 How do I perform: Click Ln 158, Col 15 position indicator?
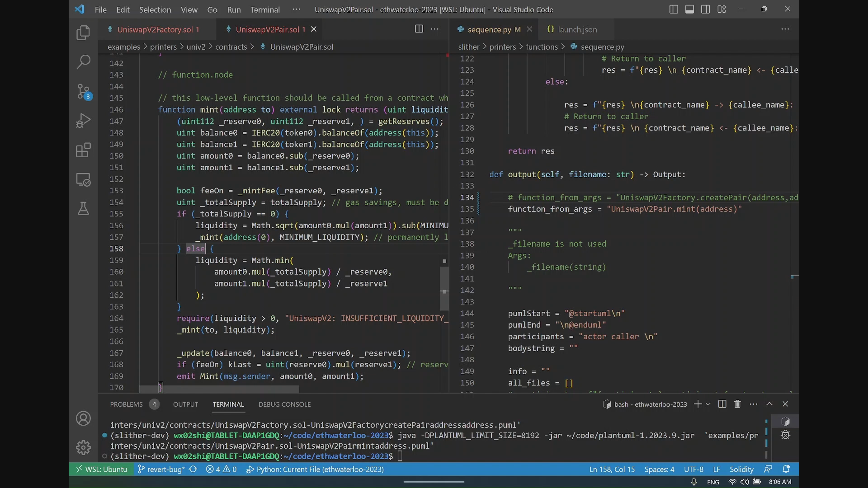click(612, 469)
